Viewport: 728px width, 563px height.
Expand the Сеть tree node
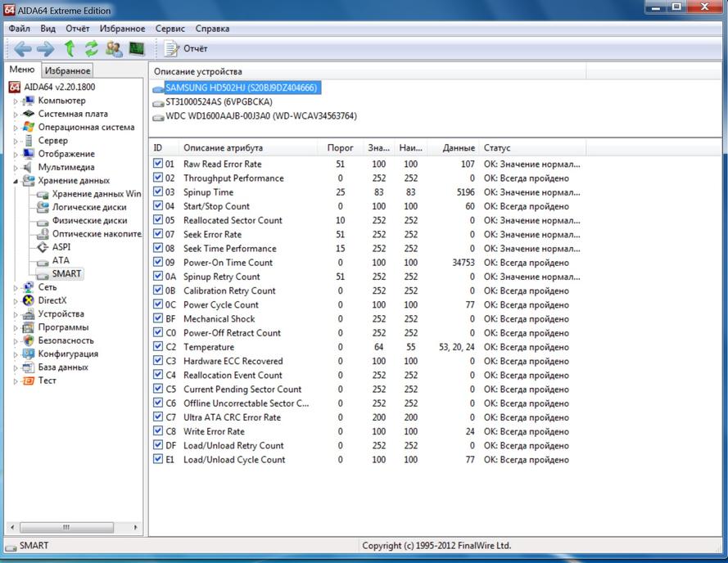[16, 288]
